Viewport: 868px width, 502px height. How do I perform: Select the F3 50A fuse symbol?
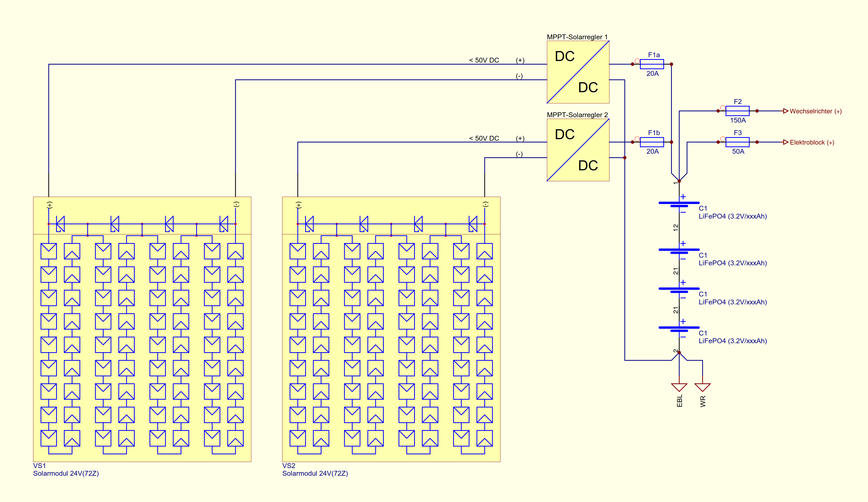pyautogui.click(x=737, y=142)
